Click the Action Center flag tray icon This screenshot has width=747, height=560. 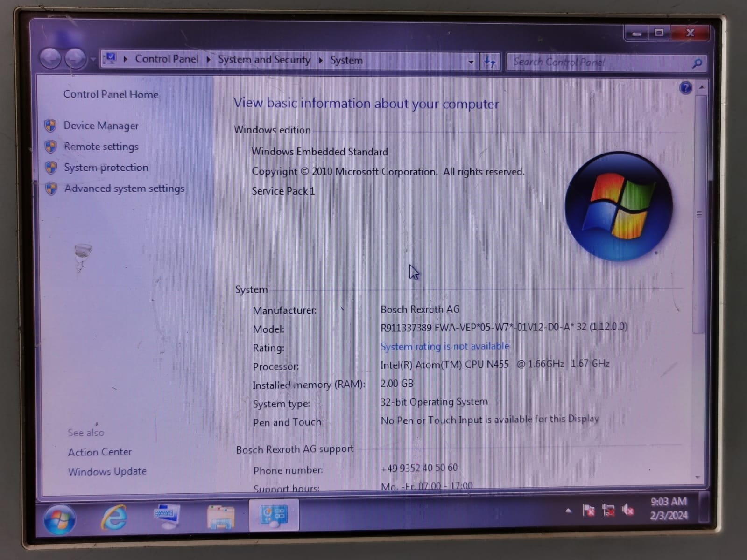click(x=588, y=511)
